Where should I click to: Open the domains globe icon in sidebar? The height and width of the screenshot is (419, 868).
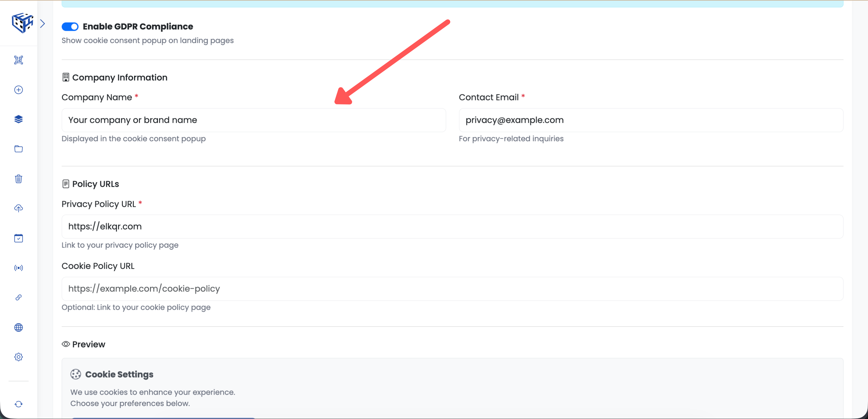[x=19, y=327]
